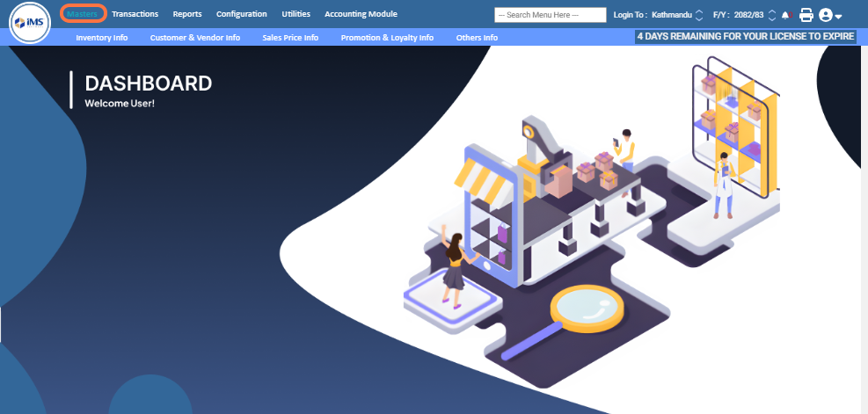Open the fiscal year 2082/83 selector
This screenshot has width=868, height=414.
click(772, 15)
